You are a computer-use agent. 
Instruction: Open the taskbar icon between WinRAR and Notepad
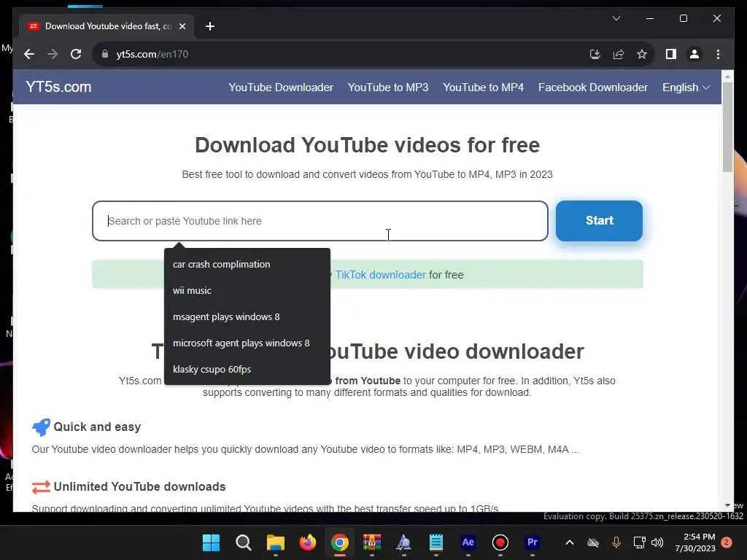[403, 542]
